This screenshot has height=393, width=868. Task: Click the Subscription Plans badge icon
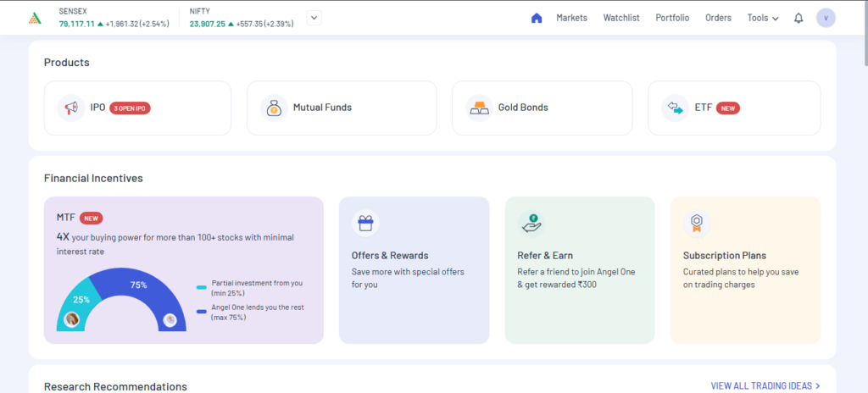coord(697,224)
